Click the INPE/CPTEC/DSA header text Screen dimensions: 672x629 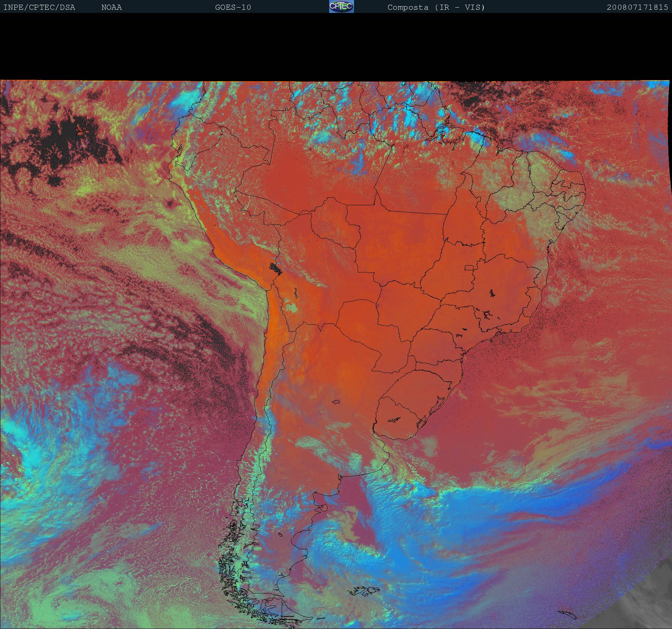pyautogui.click(x=39, y=7)
